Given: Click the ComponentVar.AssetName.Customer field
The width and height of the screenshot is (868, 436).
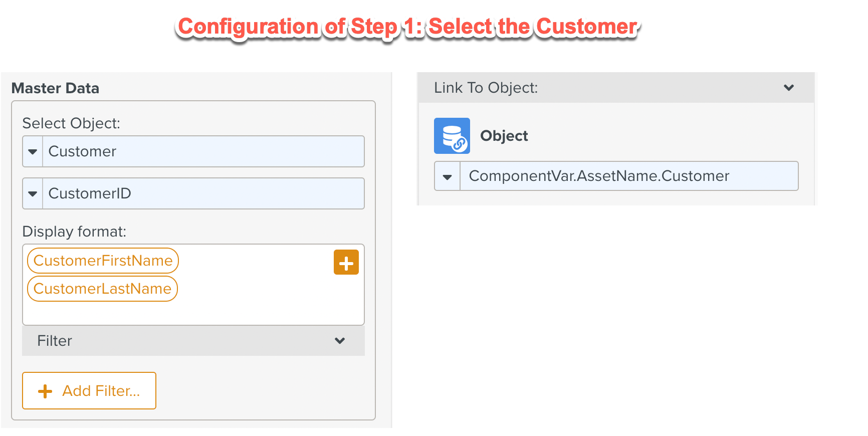Looking at the screenshot, I should pos(628,176).
